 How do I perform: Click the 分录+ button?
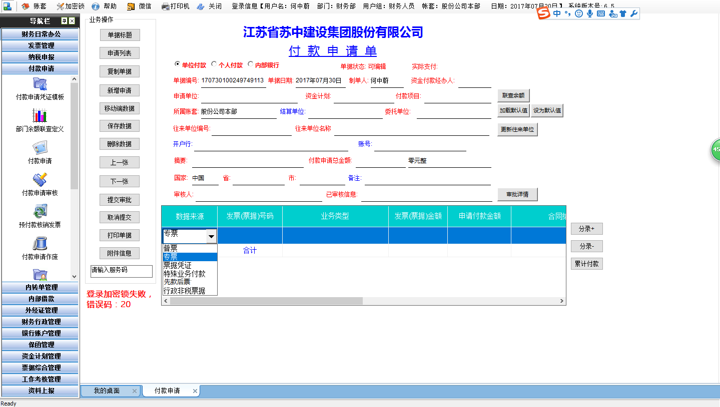point(586,229)
